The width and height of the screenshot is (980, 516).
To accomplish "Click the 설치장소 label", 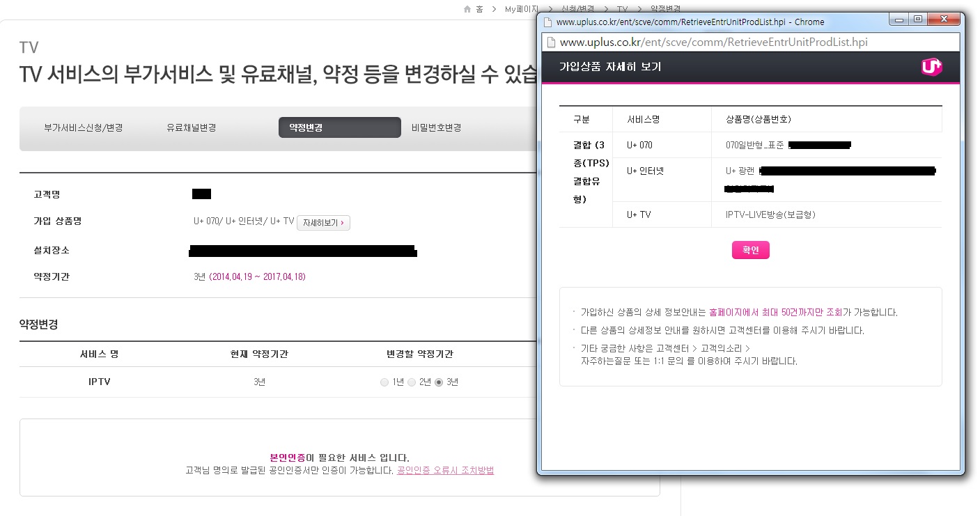I will 52,250.
